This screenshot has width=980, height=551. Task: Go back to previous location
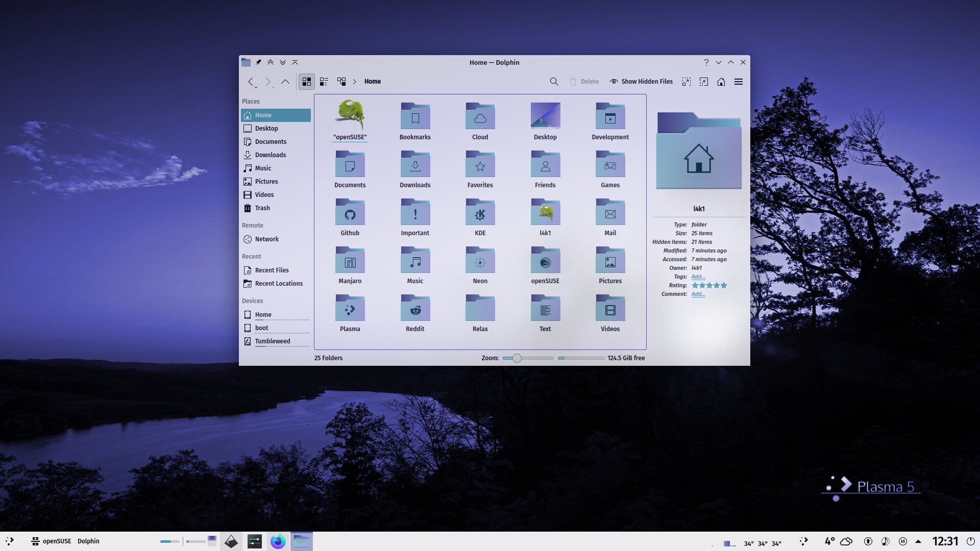251,82
